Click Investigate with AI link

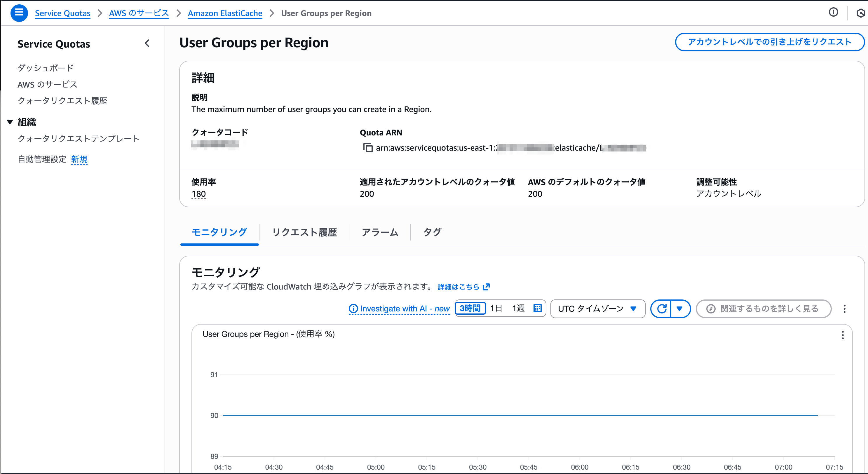(399, 309)
